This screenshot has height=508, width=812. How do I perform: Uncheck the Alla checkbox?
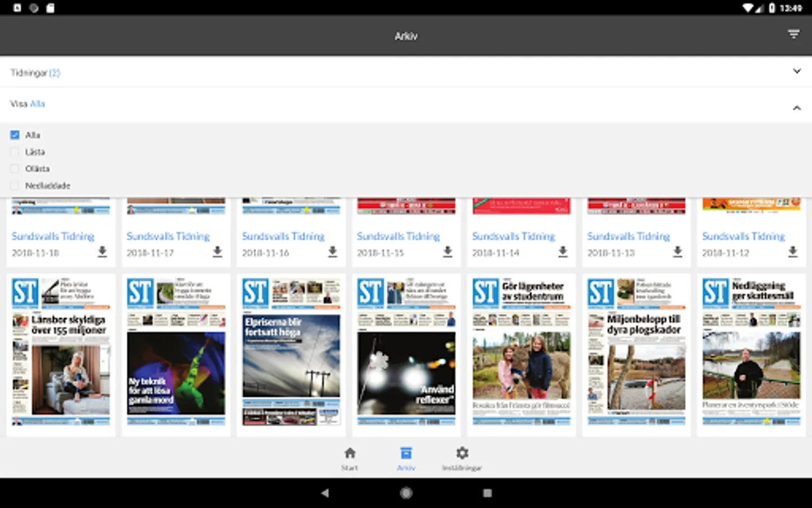pos(15,135)
